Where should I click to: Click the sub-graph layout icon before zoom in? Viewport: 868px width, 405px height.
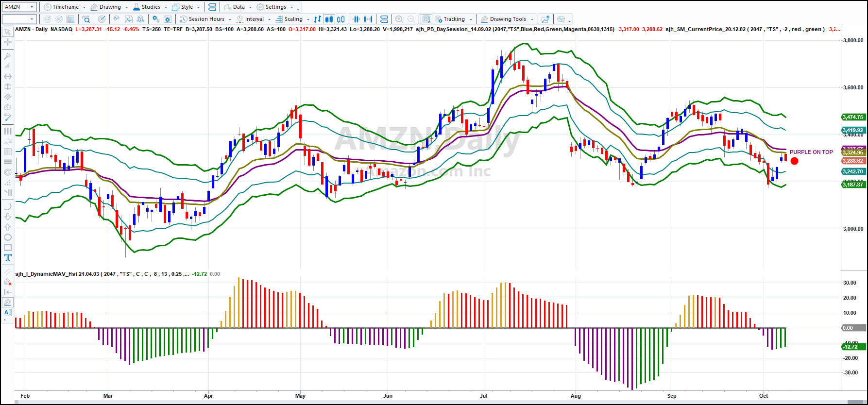coord(384,19)
